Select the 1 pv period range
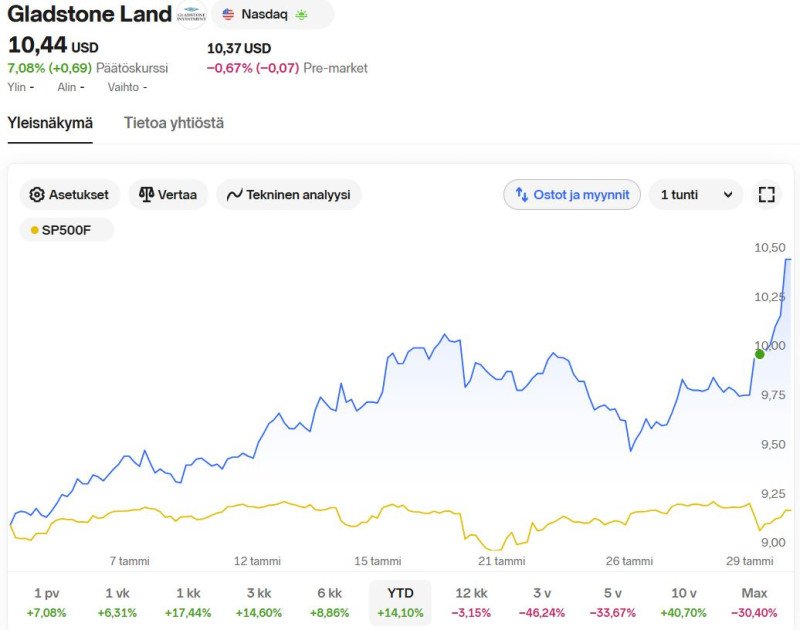This screenshot has width=800, height=630. 46,602
